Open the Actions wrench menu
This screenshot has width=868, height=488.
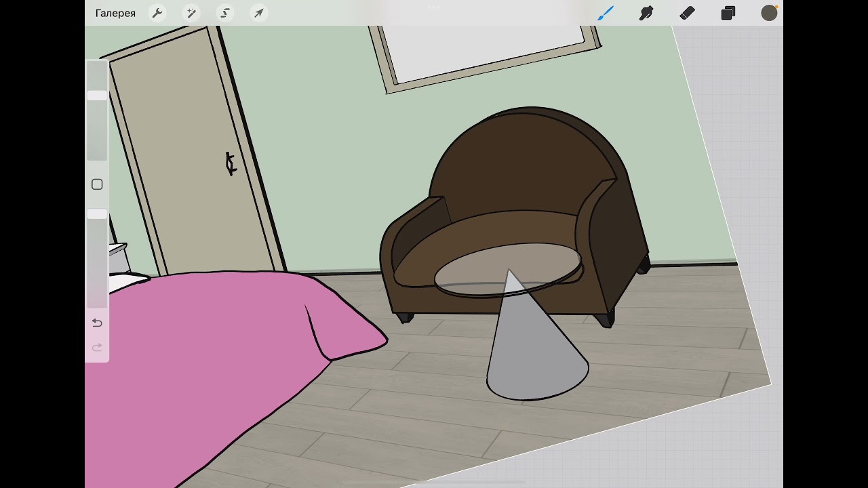point(157,13)
